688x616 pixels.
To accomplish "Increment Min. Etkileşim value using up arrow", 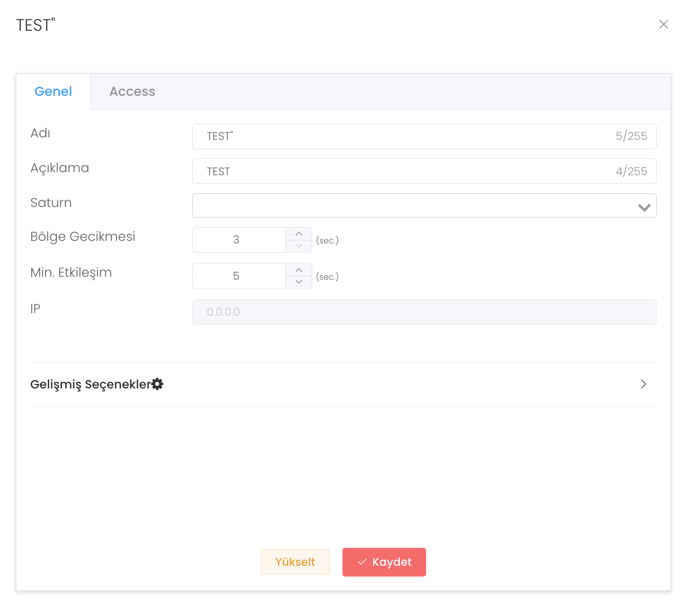I will (299, 270).
